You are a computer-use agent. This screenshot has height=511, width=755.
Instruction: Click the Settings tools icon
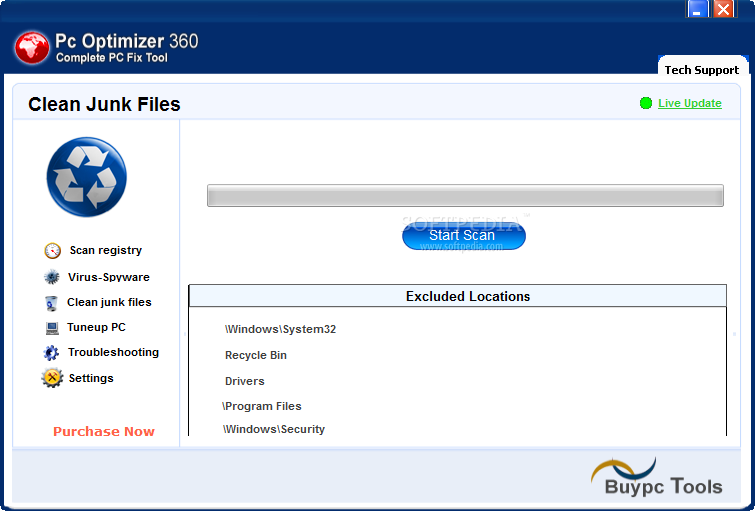52,378
